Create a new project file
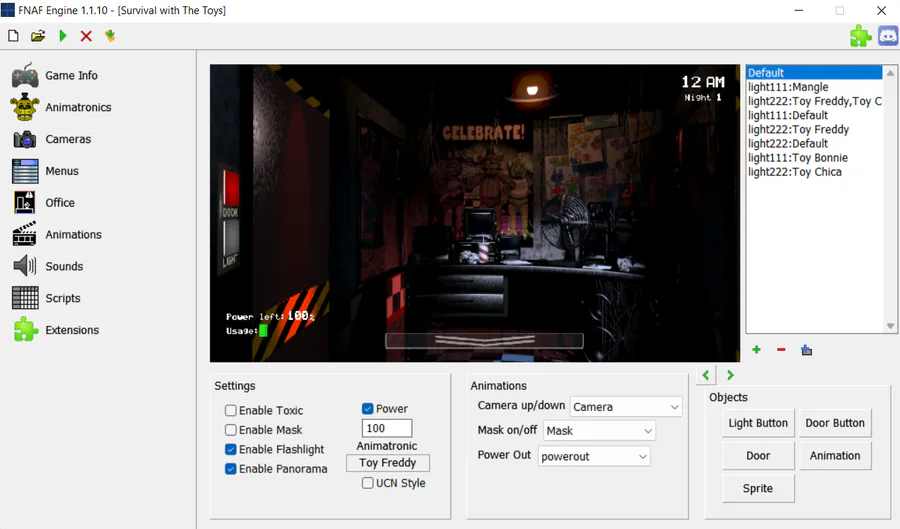 [13, 36]
